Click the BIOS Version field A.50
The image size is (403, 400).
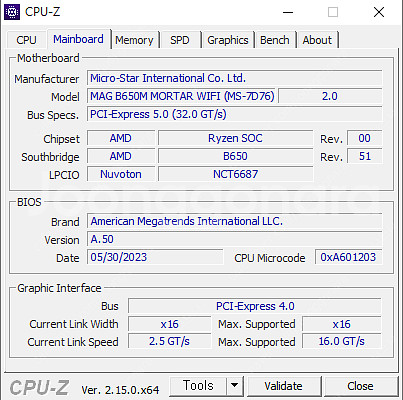coord(235,239)
